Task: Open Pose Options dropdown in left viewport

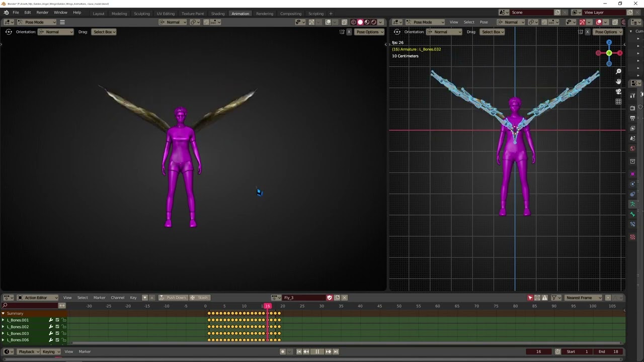Action: 369,32
